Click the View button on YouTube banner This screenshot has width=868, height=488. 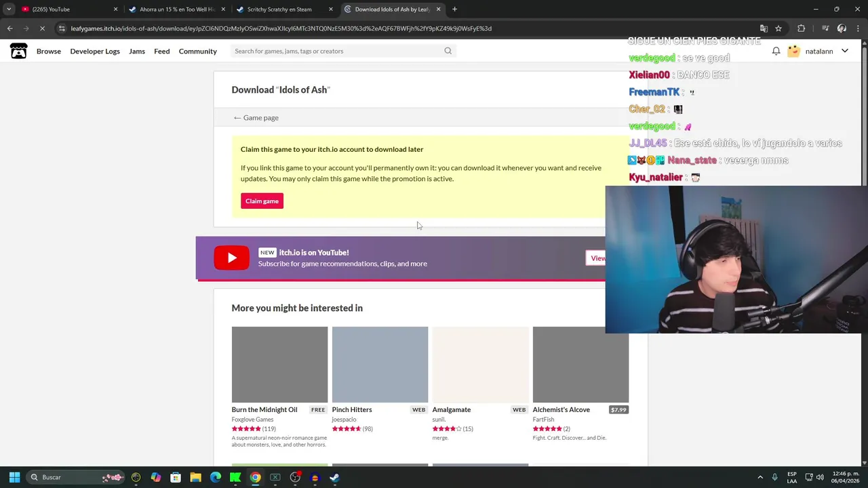coord(597,258)
